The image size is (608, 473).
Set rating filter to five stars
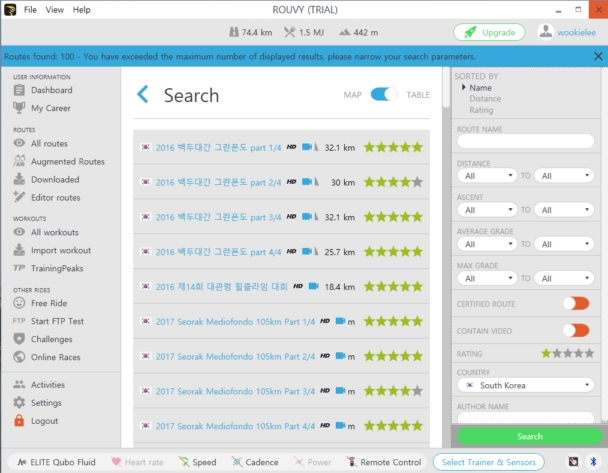pyautogui.click(x=589, y=353)
